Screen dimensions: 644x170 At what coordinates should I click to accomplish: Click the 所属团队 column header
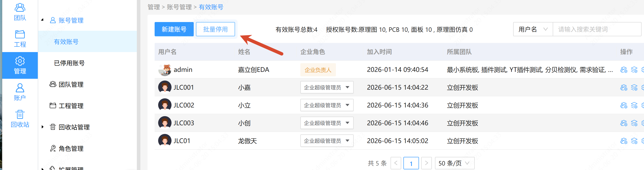(x=459, y=52)
